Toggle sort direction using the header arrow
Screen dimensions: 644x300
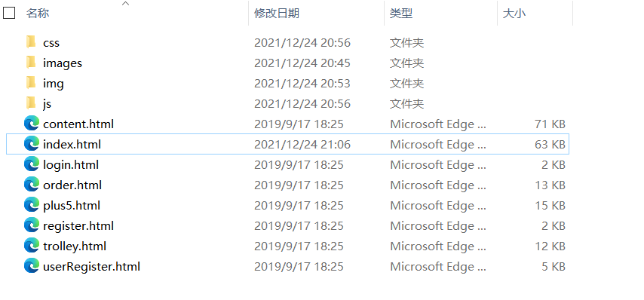(x=126, y=4)
